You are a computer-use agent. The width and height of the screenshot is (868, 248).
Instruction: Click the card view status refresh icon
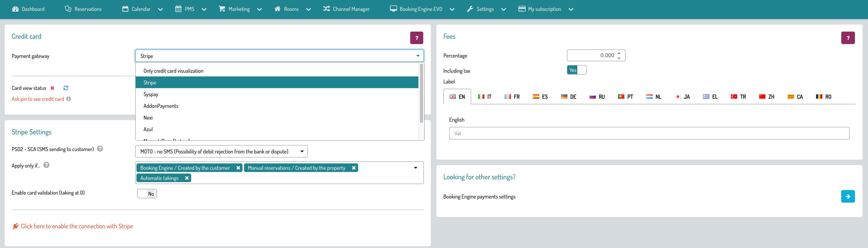coord(66,88)
